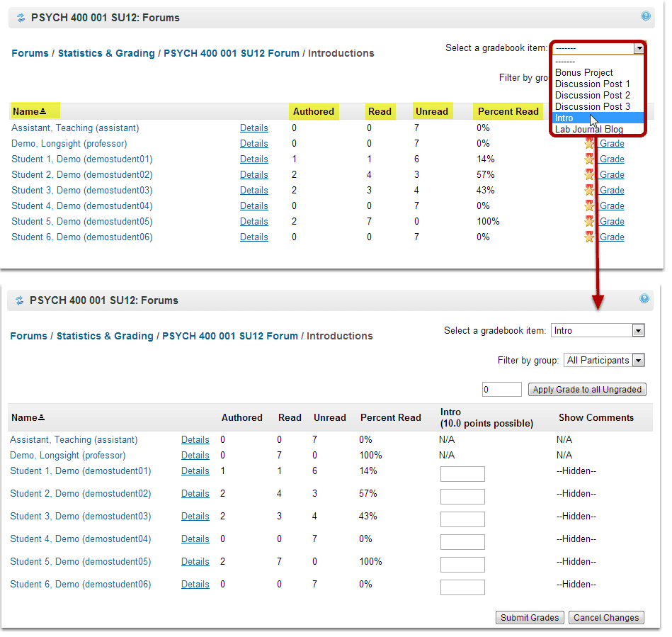The width and height of the screenshot is (672, 637).
Task: Open the help icon in top panel
Action: click(645, 16)
